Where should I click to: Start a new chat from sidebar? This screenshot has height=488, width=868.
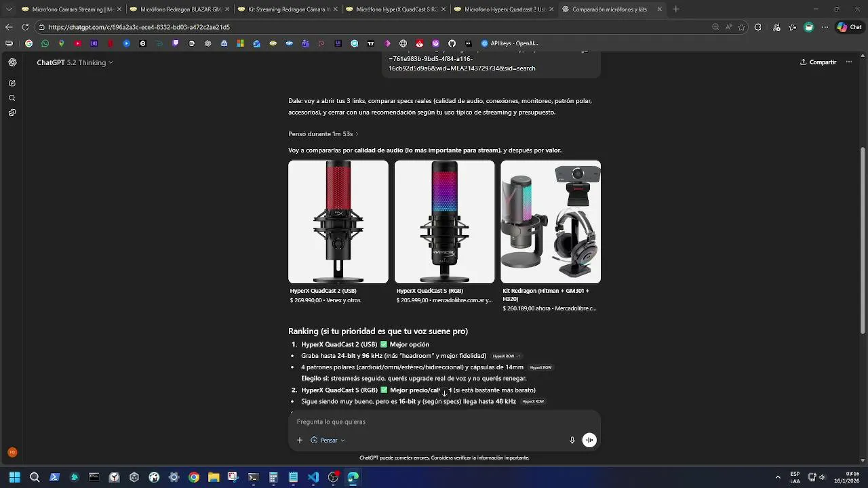point(12,83)
